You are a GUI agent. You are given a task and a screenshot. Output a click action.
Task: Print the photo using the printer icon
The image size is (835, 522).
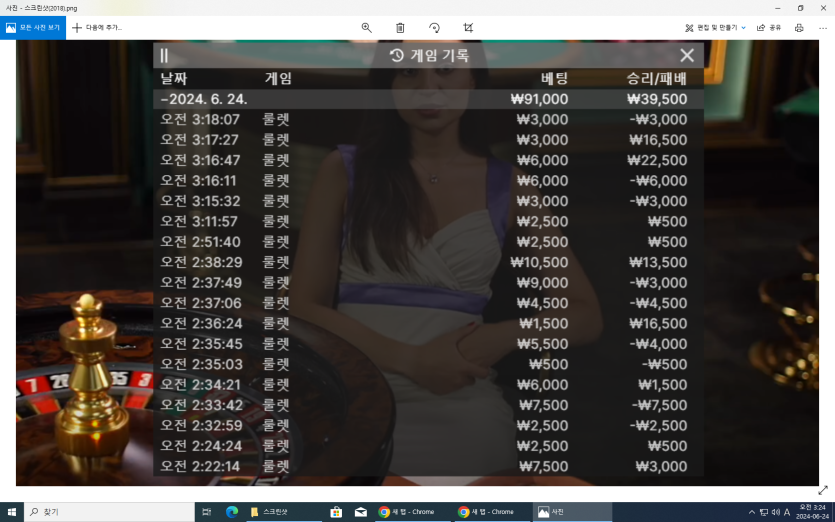pos(799,28)
